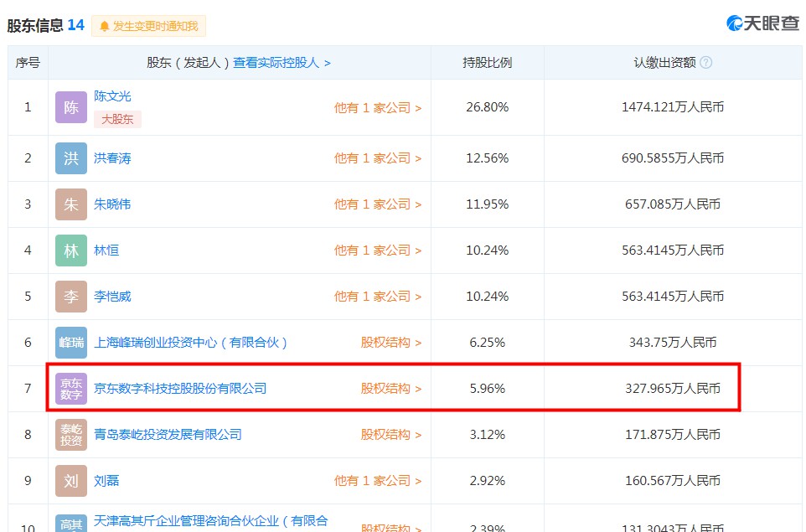This screenshot has height=532, width=806.
Task: Expand 他有1家公司 for 洪春涛
Action: [378, 158]
